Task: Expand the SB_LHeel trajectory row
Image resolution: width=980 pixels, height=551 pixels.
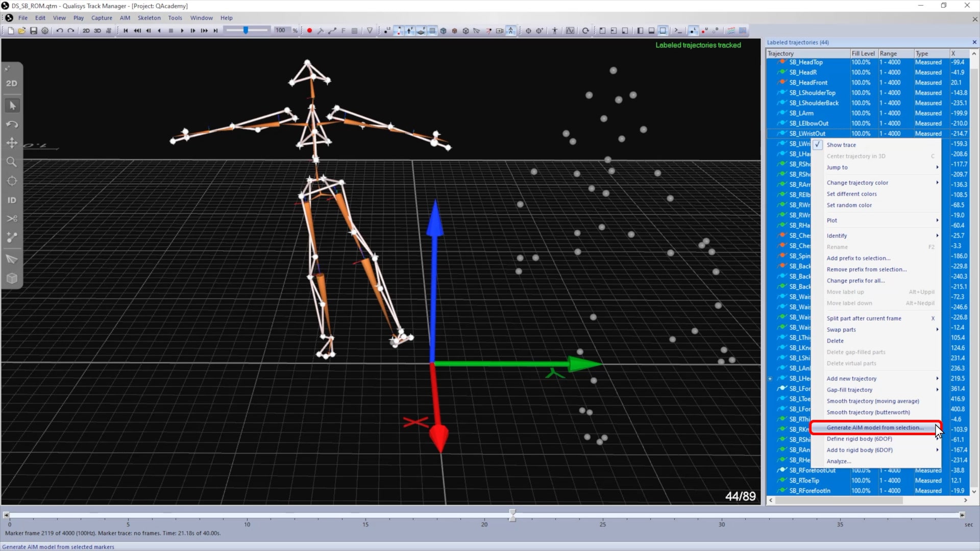Action: [x=770, y=379]
